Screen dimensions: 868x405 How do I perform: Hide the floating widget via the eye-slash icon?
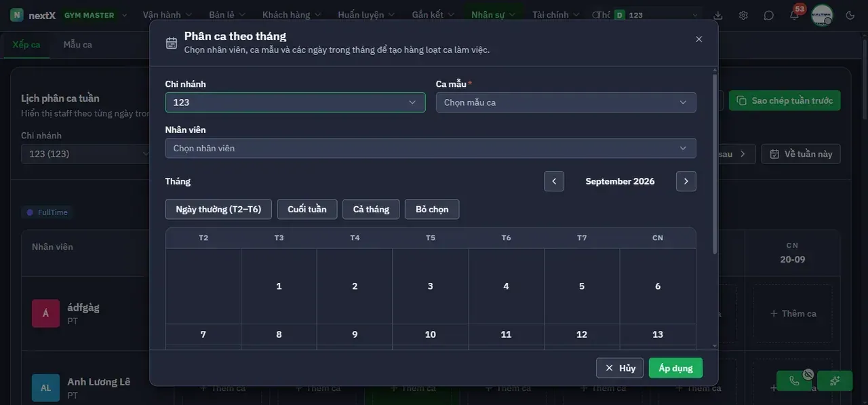point(808,374)
